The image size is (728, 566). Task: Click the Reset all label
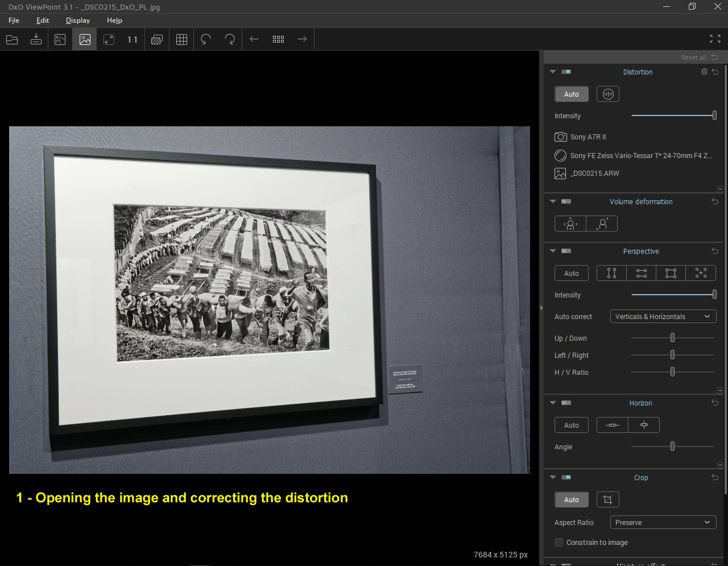click(693, 57)
